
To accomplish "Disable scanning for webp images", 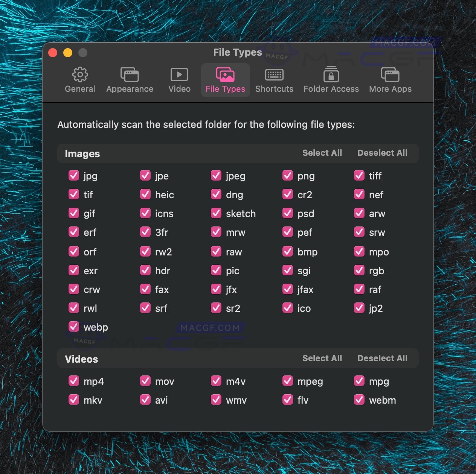I will click(x=74, y=327).
